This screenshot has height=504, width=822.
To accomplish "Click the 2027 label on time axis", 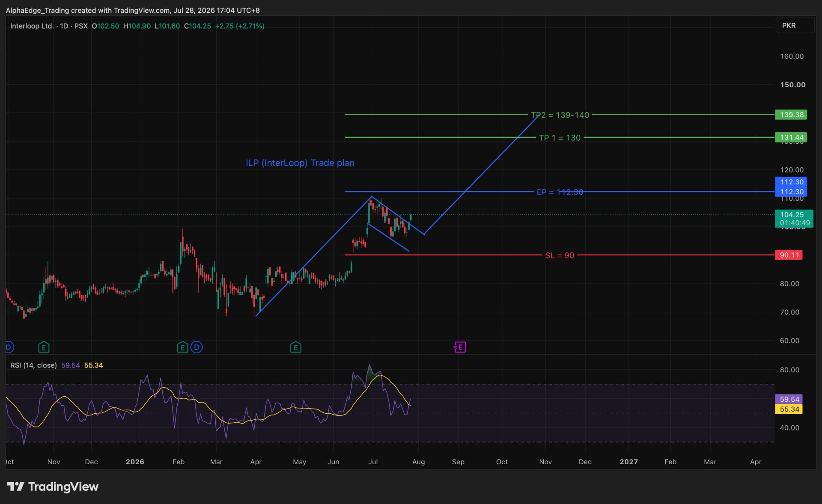I will pos(628,462).
